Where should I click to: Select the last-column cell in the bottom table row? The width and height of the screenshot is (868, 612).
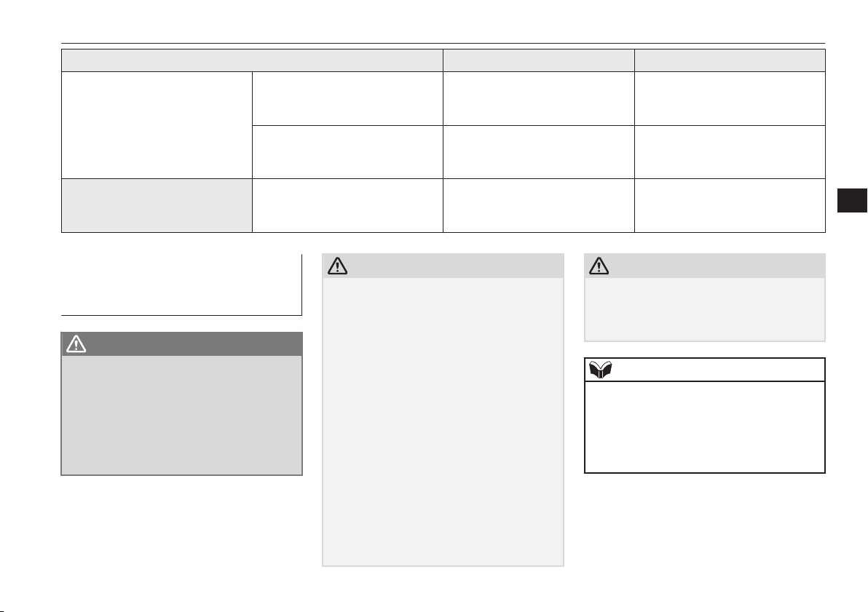[x=730, y=205]
